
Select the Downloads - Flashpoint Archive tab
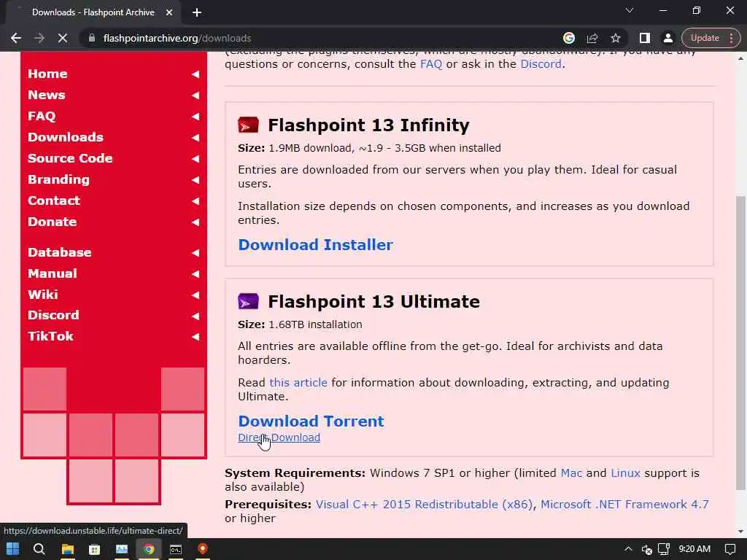pos(93,12)
